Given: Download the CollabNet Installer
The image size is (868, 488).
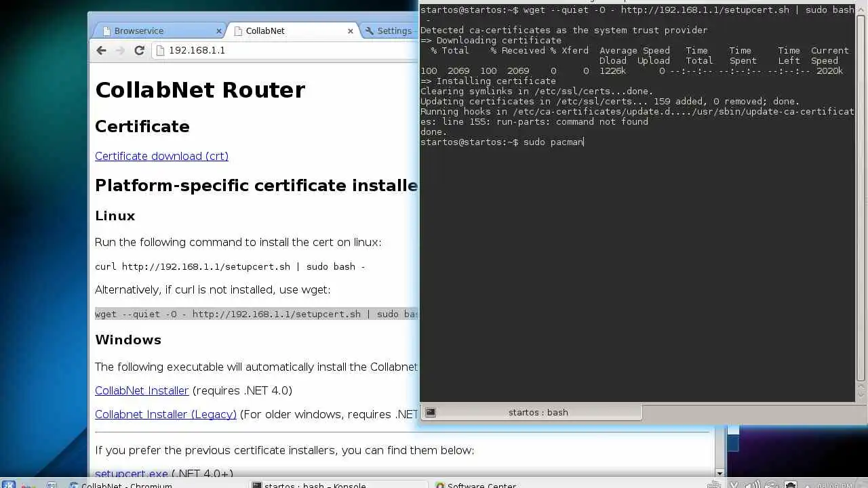Looking at the screenshot, I should tap(142, 390).
